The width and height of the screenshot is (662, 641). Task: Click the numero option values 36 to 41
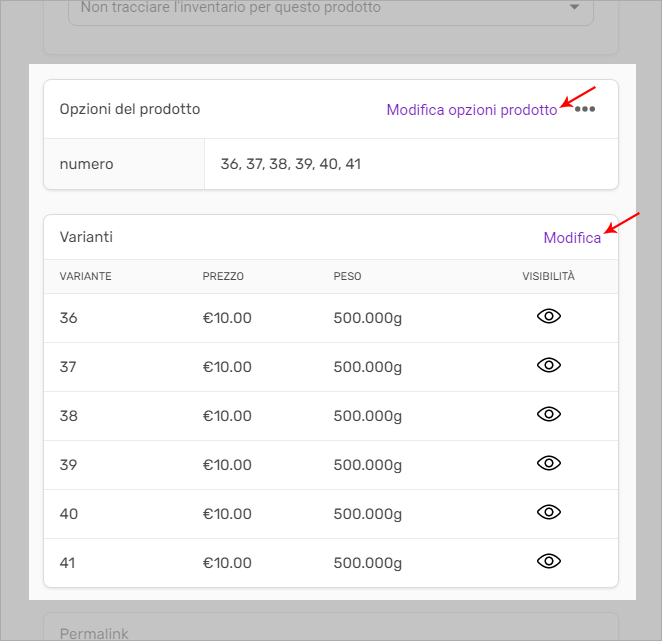click(x=290, y=164)
